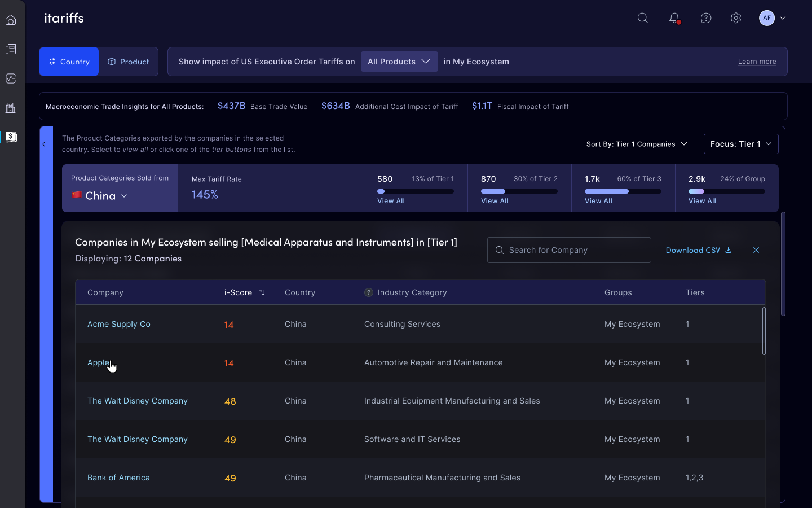Open the Apple company link
The width and height of the screenshot is (812, 508).
pyautogui.click(x=99, y=362)
